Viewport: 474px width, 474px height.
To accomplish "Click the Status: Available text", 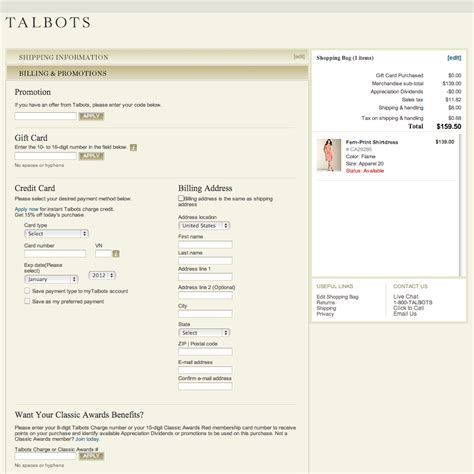I will (x=365, y=171).
